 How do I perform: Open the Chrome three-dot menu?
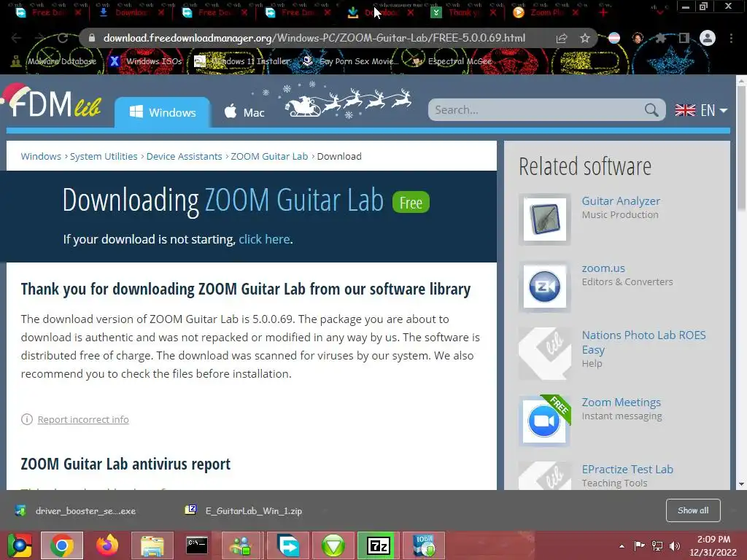pyautogui.click(x=731, y=38)
